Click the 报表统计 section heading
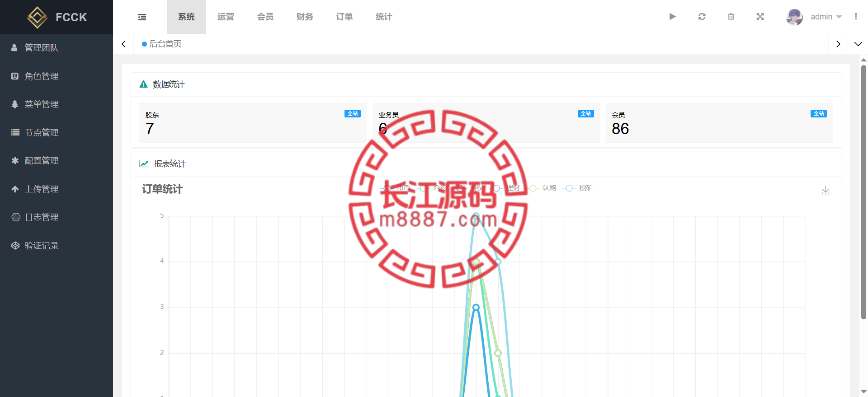The width and height of the screenshot is (868, 397). (170, 164)
